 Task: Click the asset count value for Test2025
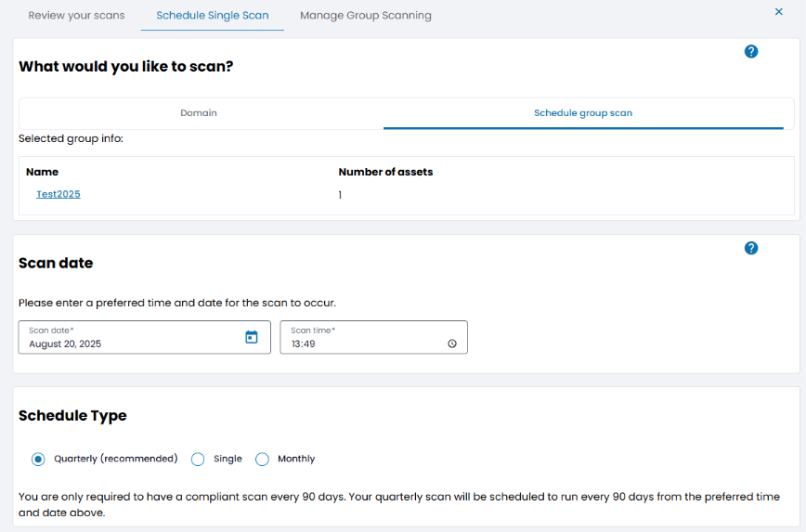point(340,195)
